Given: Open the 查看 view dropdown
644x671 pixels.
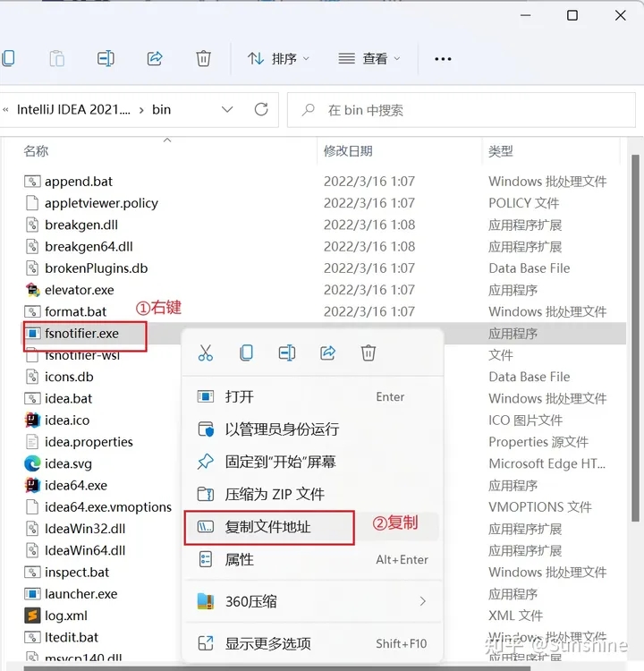Looking at the screenshot, I should (x=369, y=58).
